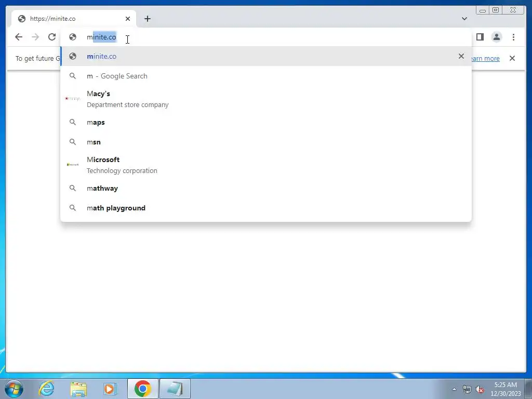Open Chrome's three-dot menu
Viewport: 532px width, 399px height.
[513, 37]
